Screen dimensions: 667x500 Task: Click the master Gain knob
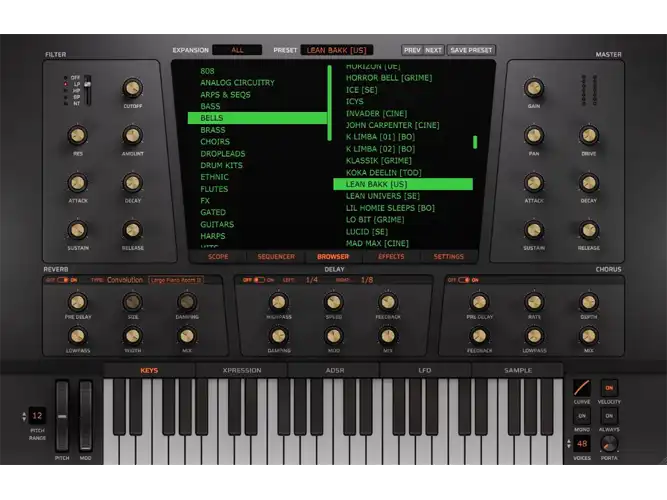(533, 88)
